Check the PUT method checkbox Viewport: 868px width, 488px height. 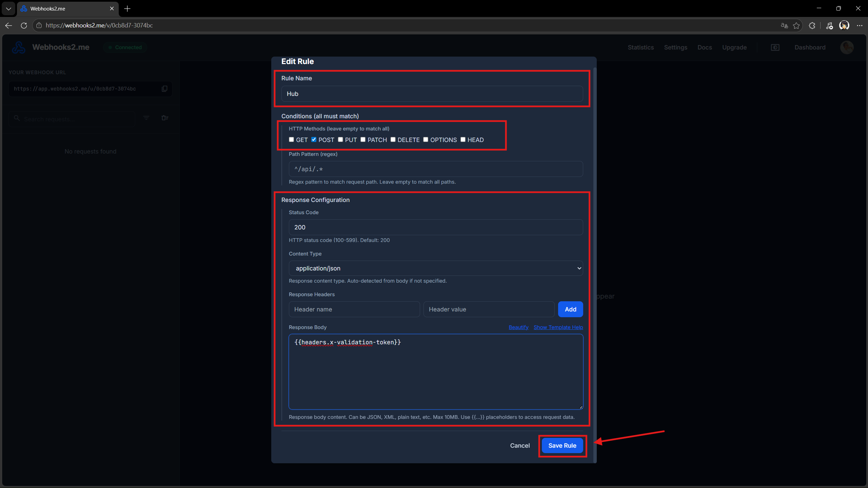[x=340, y=140]
